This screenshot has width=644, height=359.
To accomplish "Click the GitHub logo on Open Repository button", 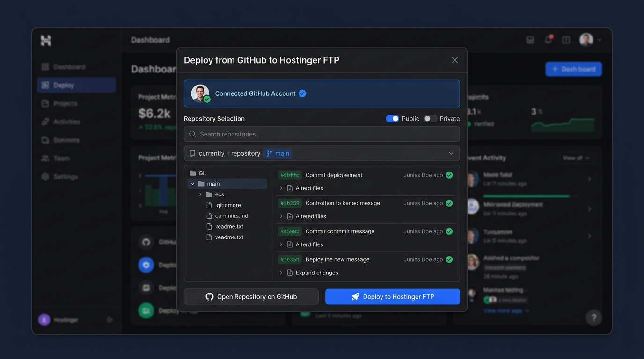I will (x=210, y=297).
